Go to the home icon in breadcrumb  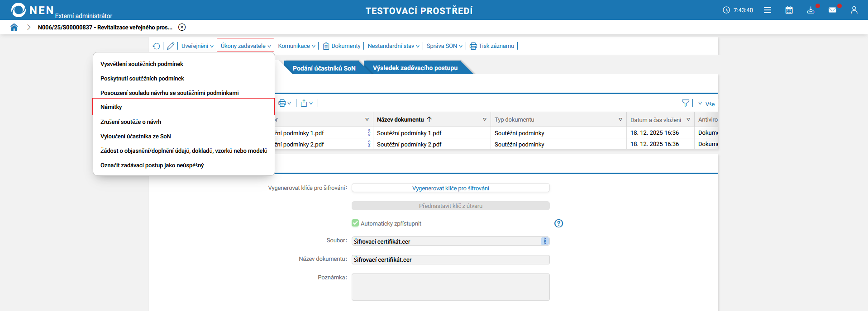point(14,27)
